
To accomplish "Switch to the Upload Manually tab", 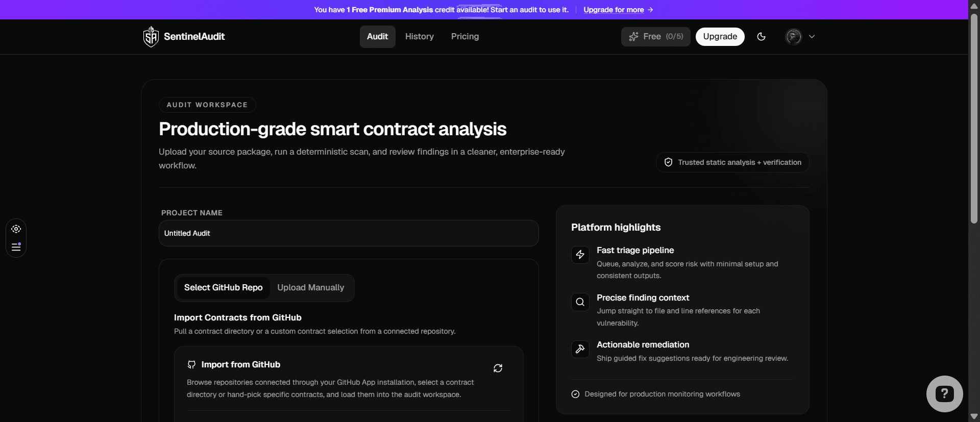I will coord(310,287).
